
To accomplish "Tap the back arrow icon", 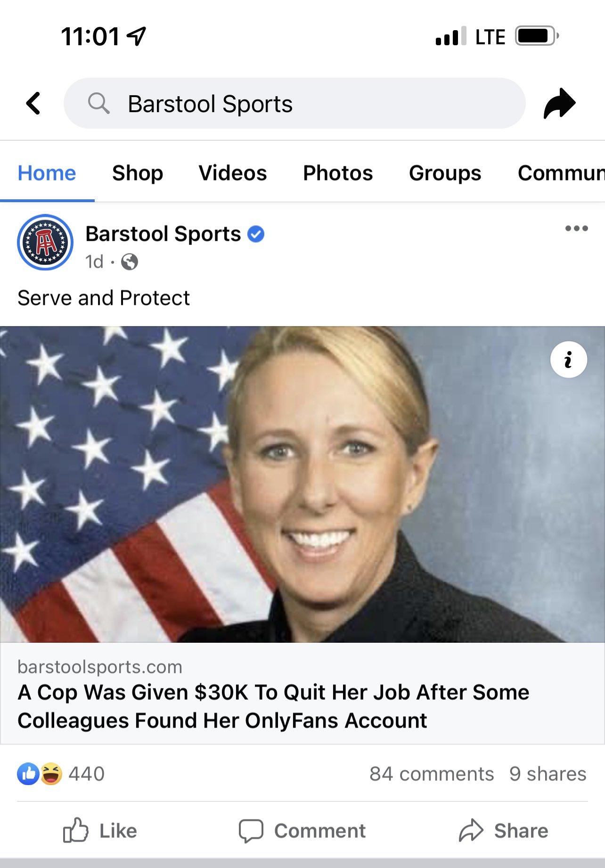I will pos(33,103).
